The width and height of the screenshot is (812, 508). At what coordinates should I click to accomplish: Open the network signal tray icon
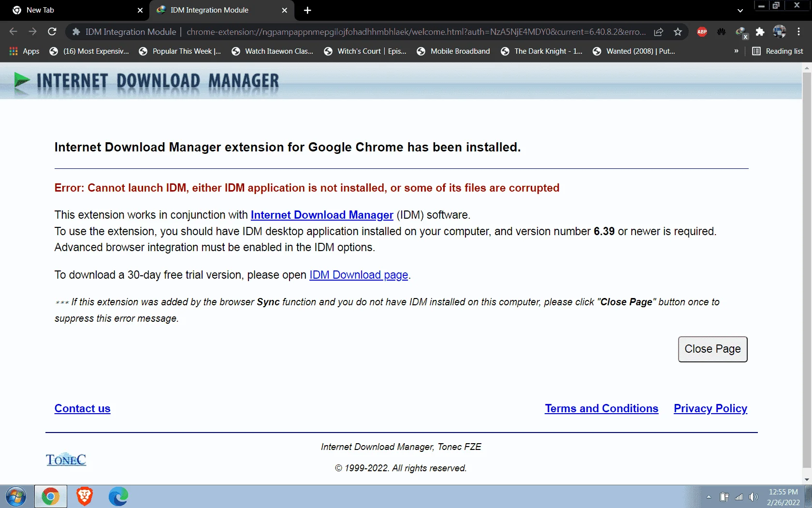[739, 497]
